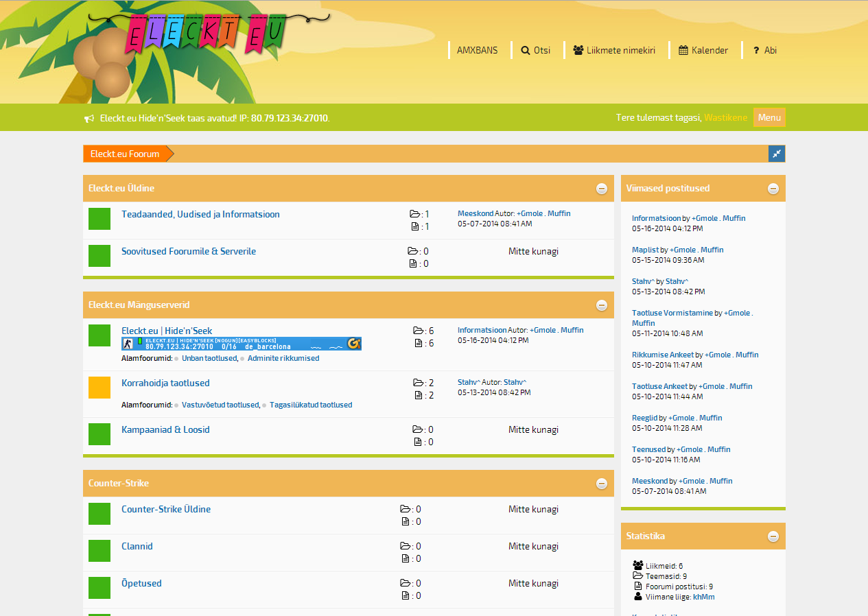Click users icon beside Liikmeid statistic
This screenshot has width=868, height=616.
click(638, 566)
